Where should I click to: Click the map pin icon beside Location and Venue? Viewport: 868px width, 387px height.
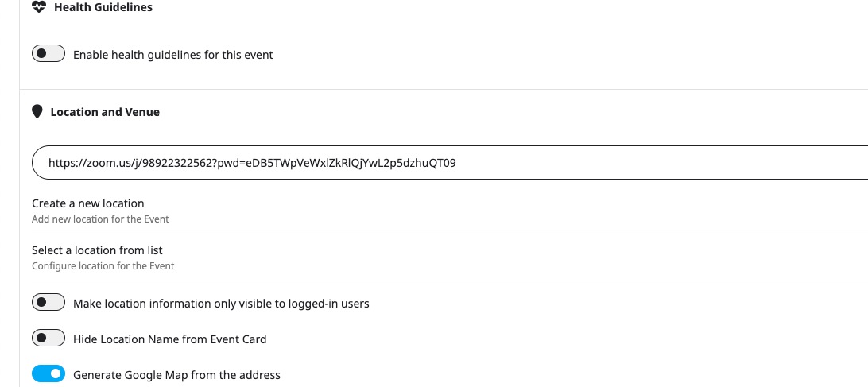pos(37,112)
